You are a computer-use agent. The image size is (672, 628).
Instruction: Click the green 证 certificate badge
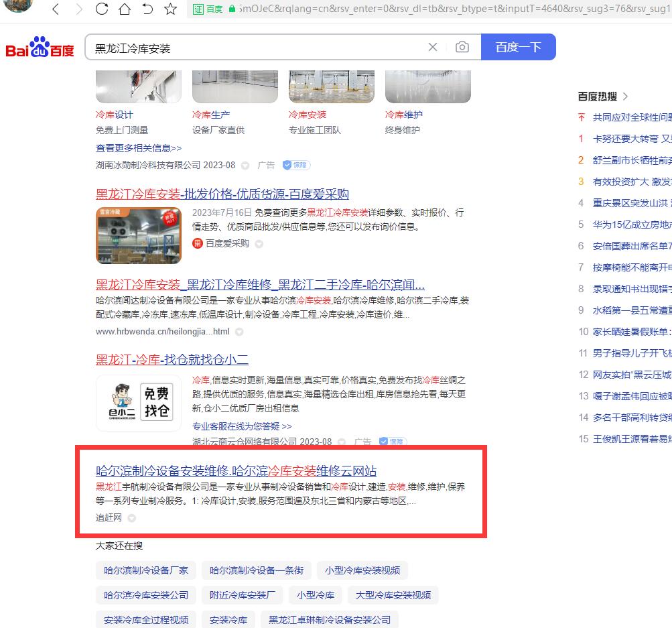tap(198, 9)
